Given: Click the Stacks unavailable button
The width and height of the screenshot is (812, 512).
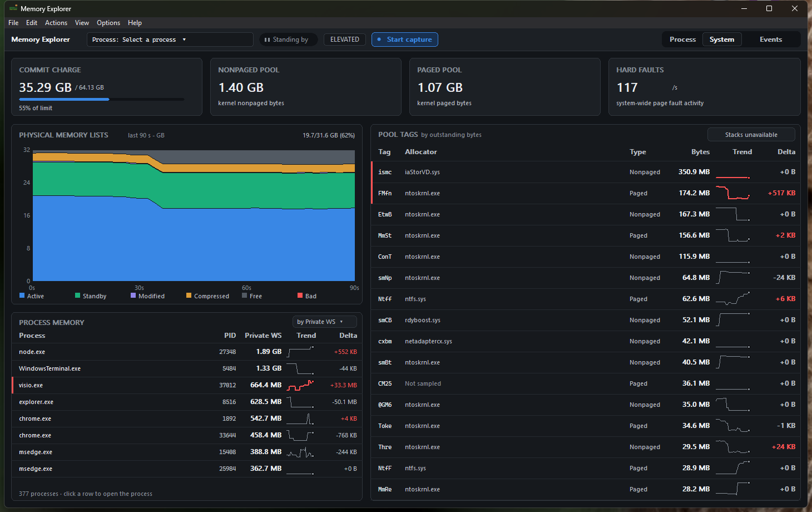Looking at the screenshot, I should 751,135.
